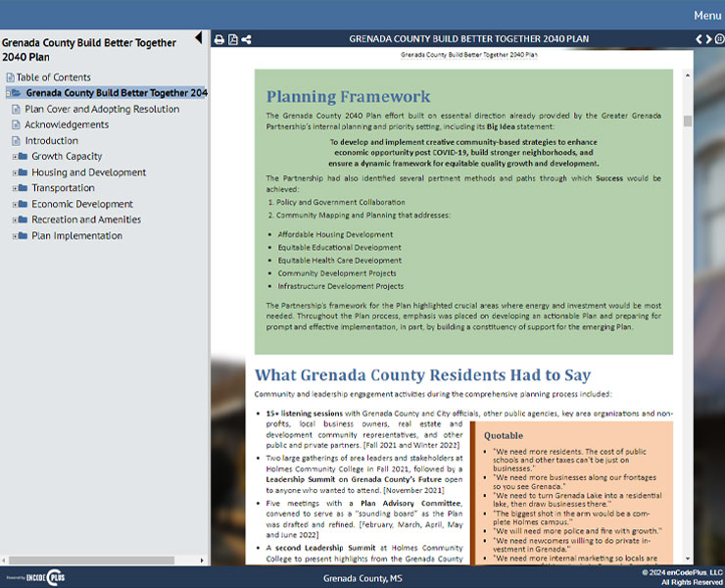The image size is (725, 588).
Task: Expand the Housing and Development folder
Action: pyautogui.click(x=15, y=172)
